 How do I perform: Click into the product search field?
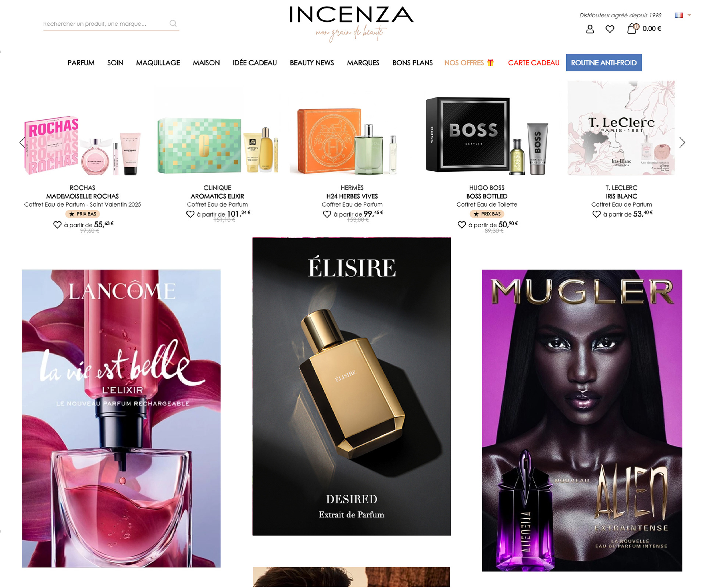click(106, 24)
